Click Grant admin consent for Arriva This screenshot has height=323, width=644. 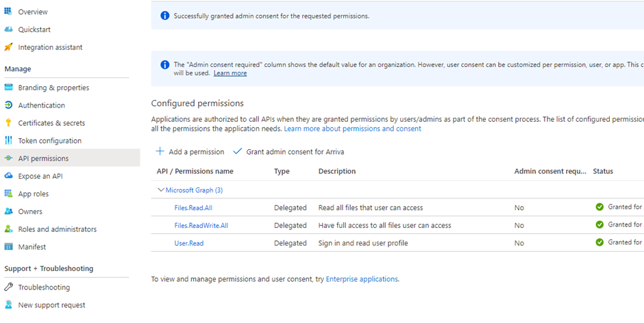(288, 151)
